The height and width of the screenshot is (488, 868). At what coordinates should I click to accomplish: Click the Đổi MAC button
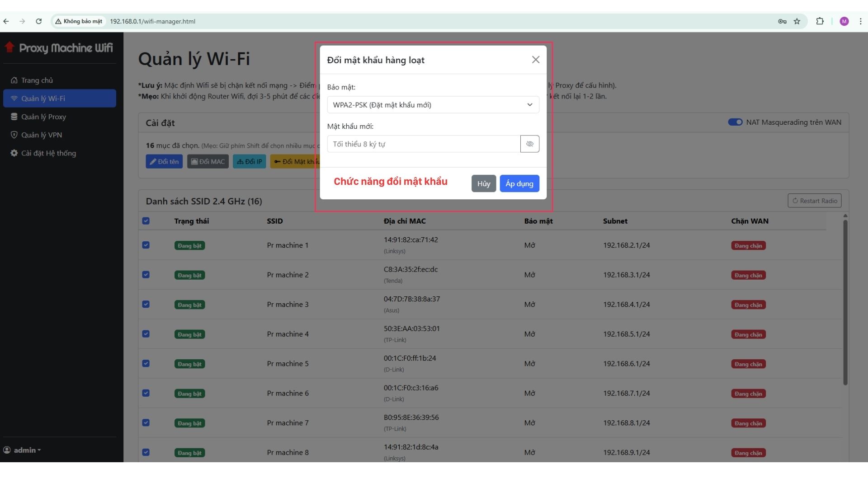point(208,161)
